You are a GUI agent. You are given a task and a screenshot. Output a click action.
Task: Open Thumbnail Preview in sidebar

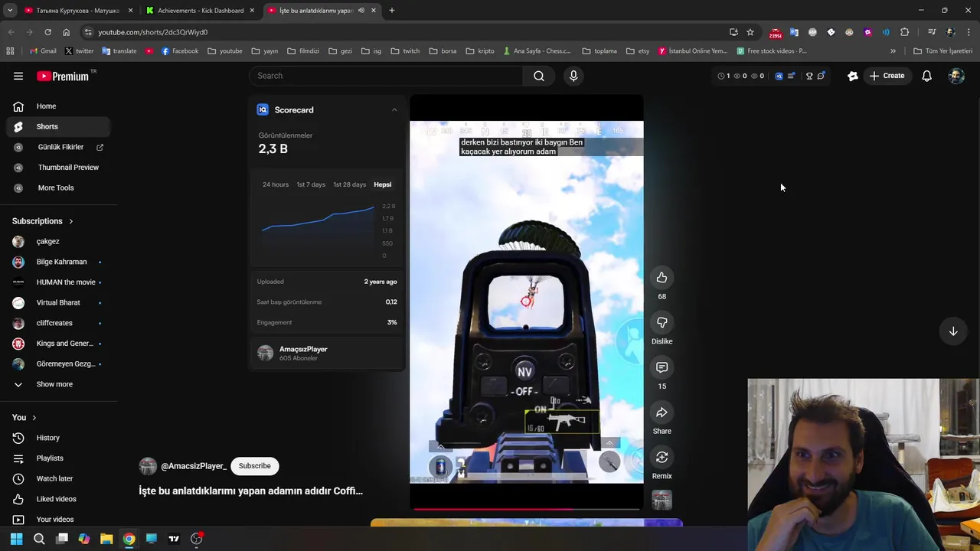coord(58,168)
